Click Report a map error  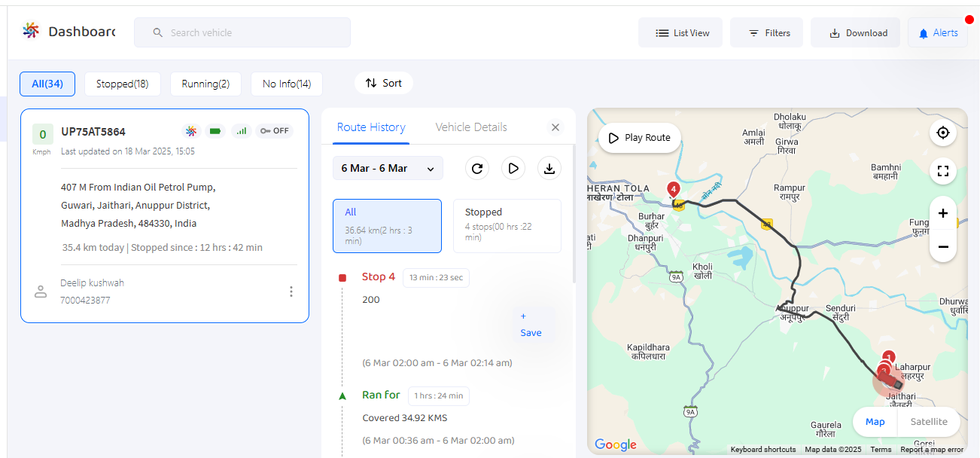tap(932, 450)
